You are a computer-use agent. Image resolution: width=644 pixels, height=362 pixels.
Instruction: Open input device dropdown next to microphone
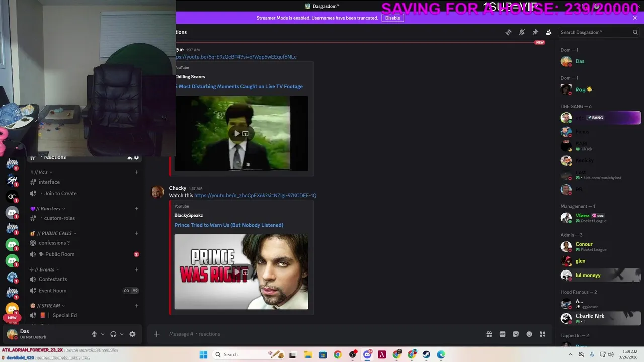point(103,334)
